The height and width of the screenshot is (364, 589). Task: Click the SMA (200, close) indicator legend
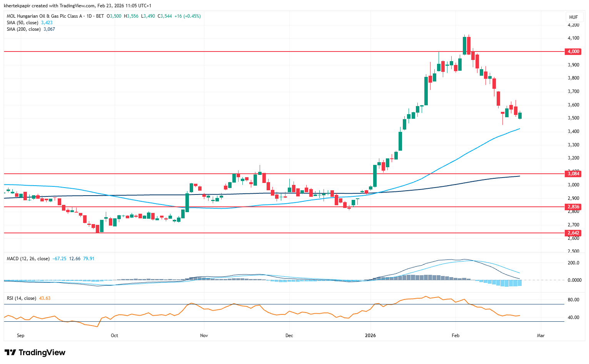[x=23, y=29]
